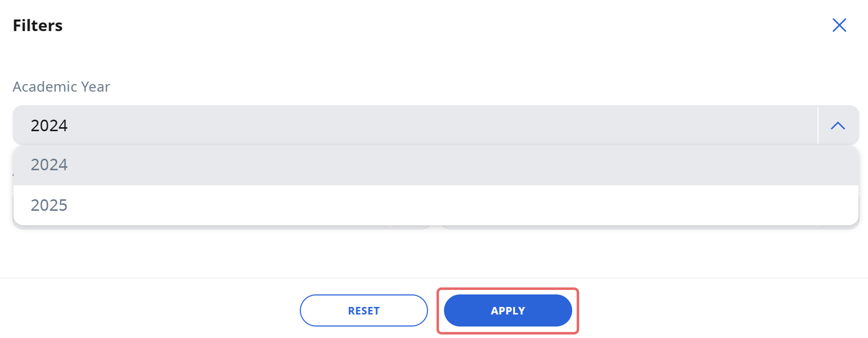The width and height of the screenshot is (868, 338).
Task: Focus the Academic Year combo box input
Action: [414, 125]
